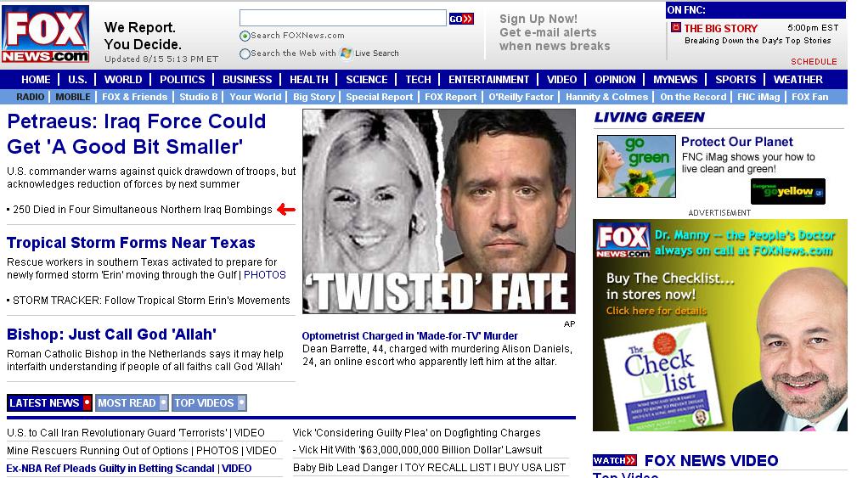Switch to the TOP VIDEOS tab
The height and width of the screenshot is (478, 868).
pos(209,402)
